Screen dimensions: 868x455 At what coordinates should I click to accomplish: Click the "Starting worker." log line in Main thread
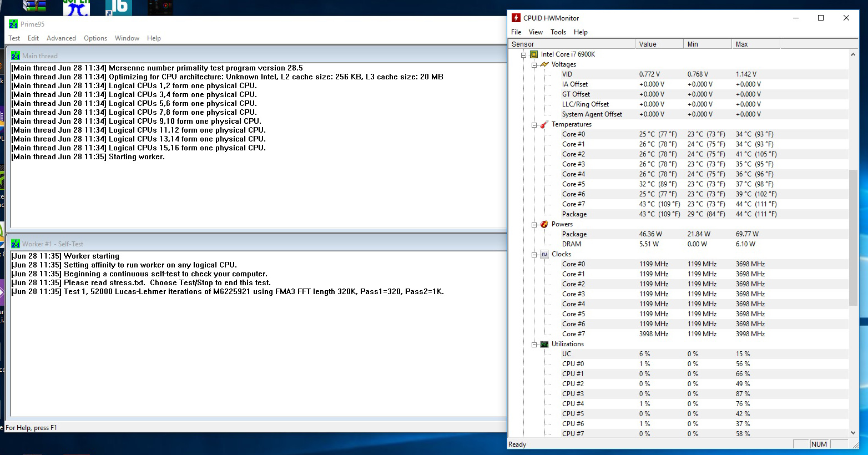point(88,156)
